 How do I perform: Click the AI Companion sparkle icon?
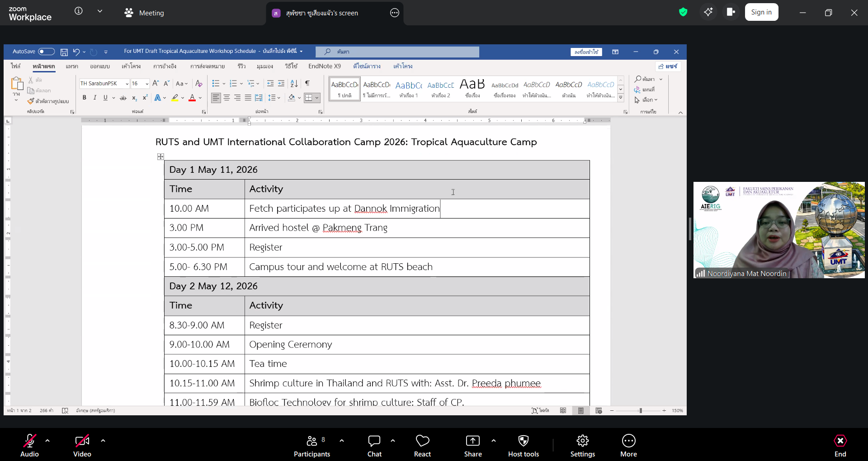click(x=708, y=12)
